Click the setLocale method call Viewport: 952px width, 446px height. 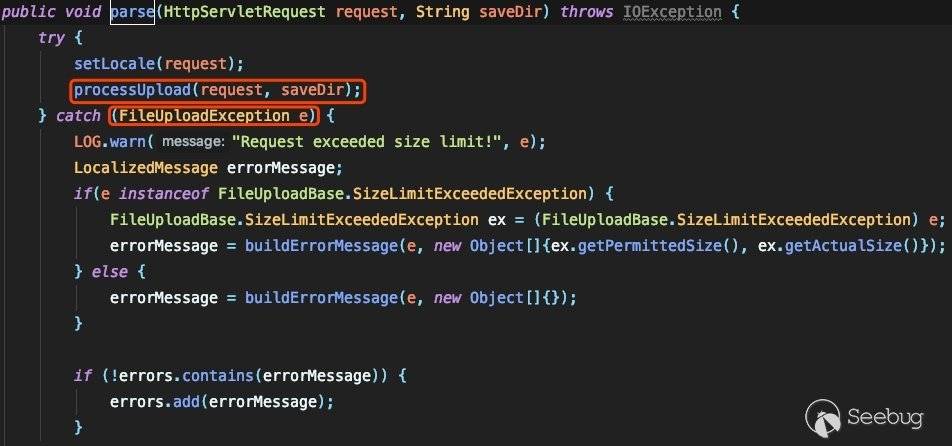[x=159, y=64]
